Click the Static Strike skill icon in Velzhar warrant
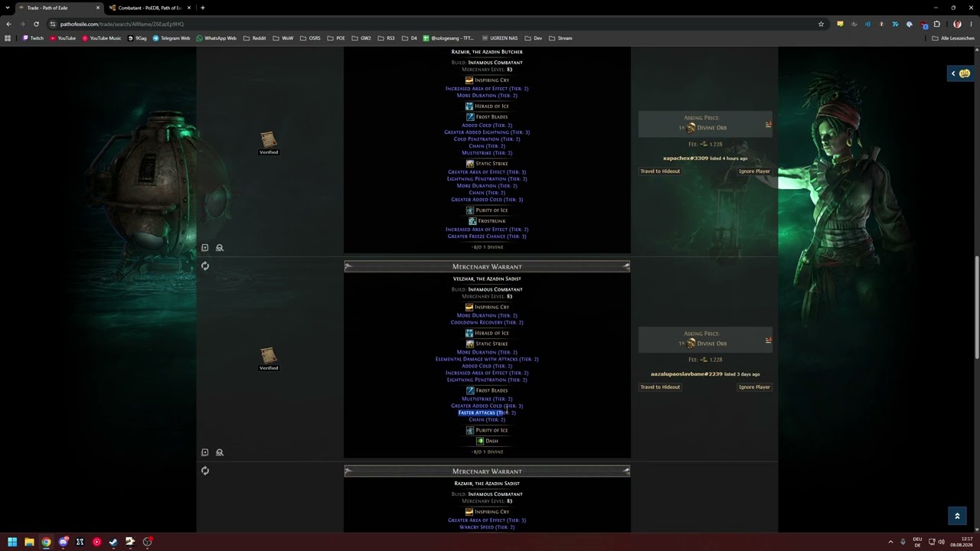 (470, 344)
